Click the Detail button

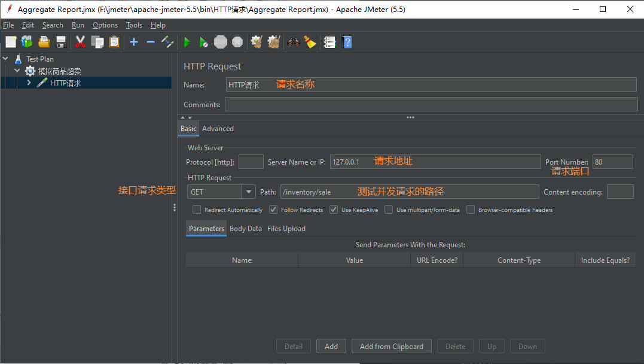tap(293, 346)
